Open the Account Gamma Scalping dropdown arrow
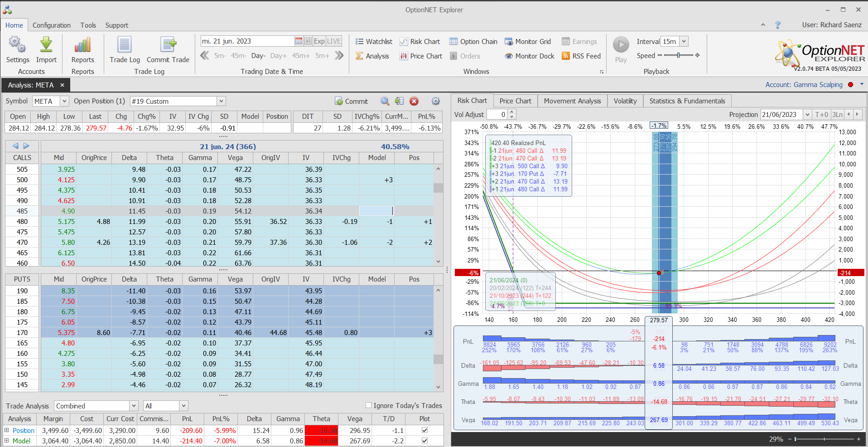 point(862,84)
